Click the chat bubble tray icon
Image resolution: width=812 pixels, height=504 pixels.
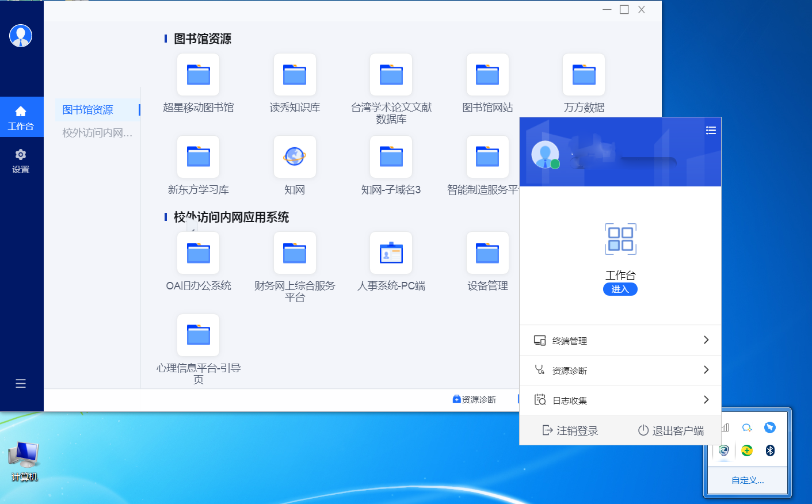point(747,427)
